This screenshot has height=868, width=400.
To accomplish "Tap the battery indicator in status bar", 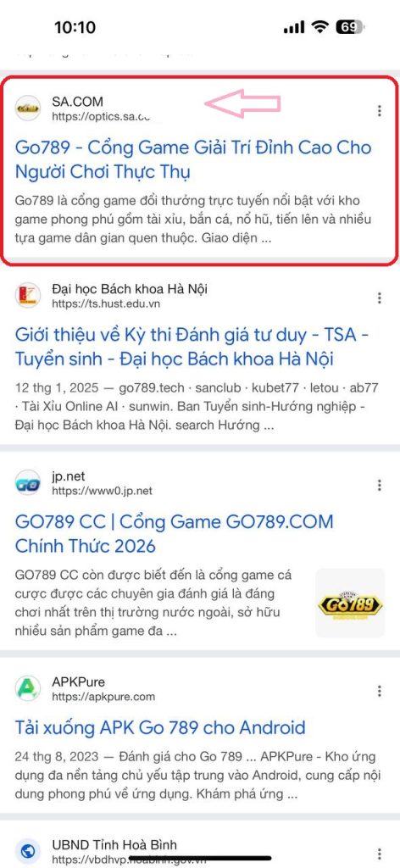I will 350,27.
